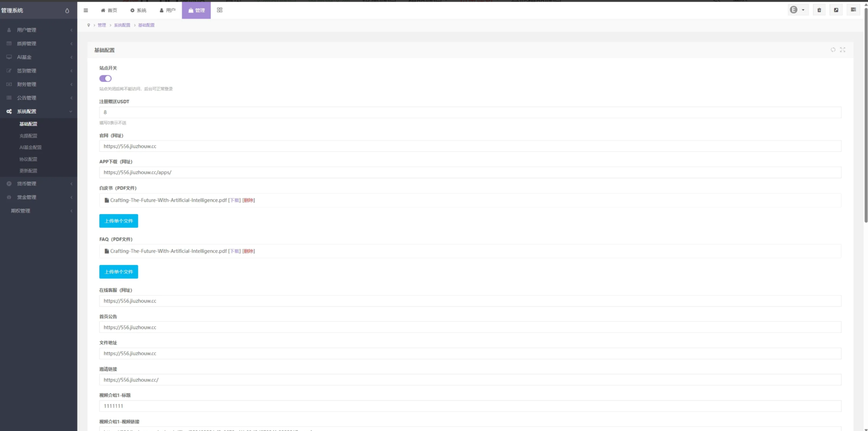Click the hamburger sidebar collapse icon
868x431 pixels.
[x=86, y=10]
